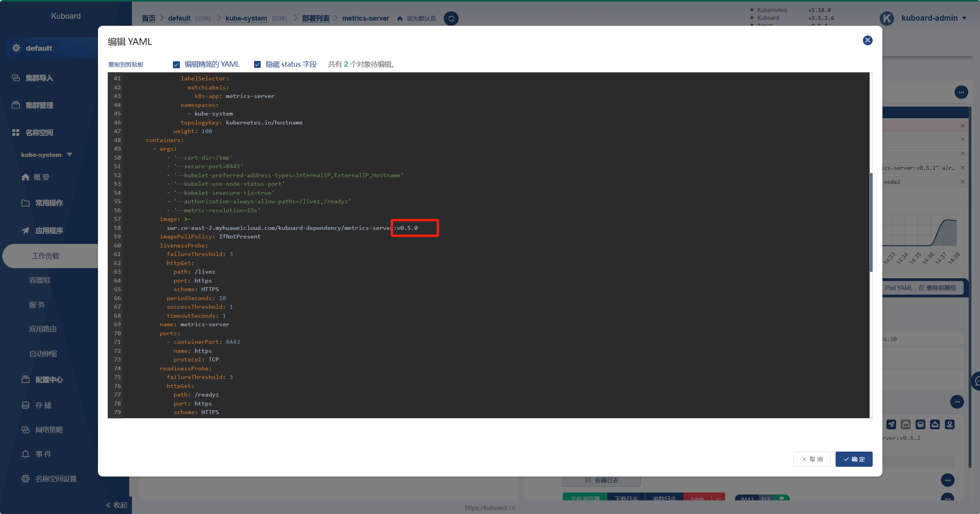
Task: Click the refresh icon beside the breadcrumb
Action: [x=451, y=18]
